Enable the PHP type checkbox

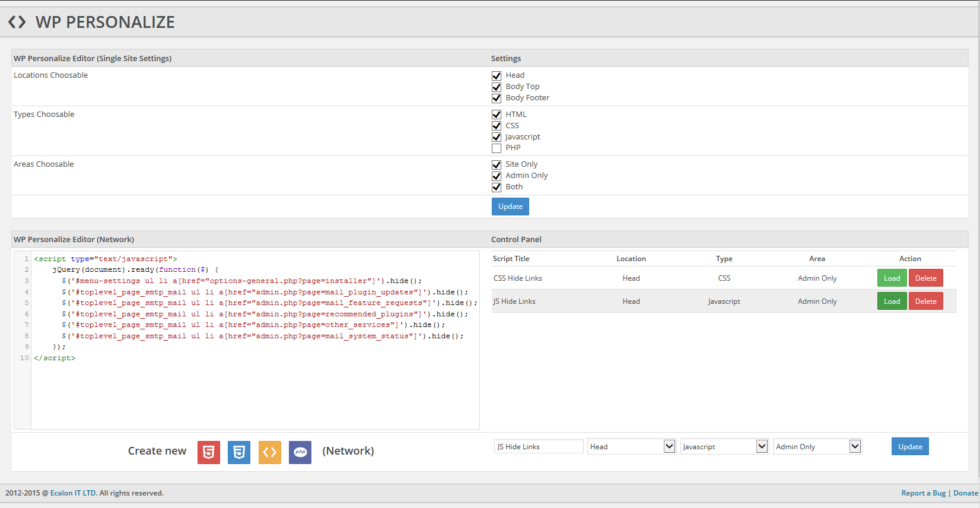(x=497, y=148)
